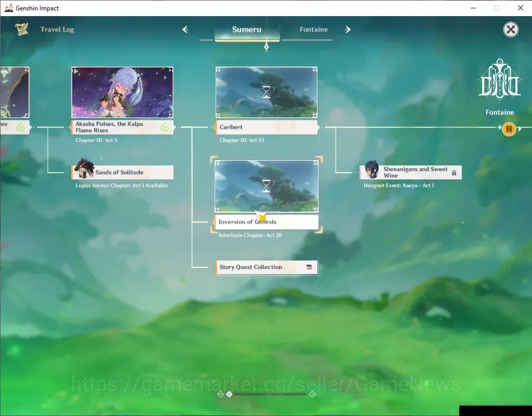The width and height of the screenshot is (532, 416).
Task: Click the timeline scrollbar handle diamond
Action: click(229, 394)
